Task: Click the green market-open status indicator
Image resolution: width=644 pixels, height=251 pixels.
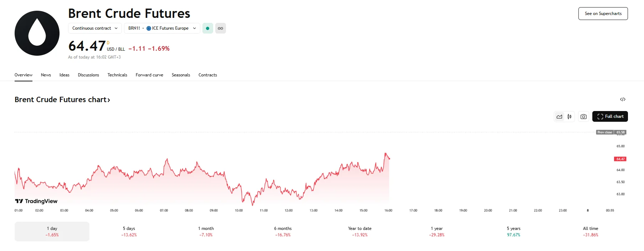Action: pyautogui.click(x=207, y=28)
